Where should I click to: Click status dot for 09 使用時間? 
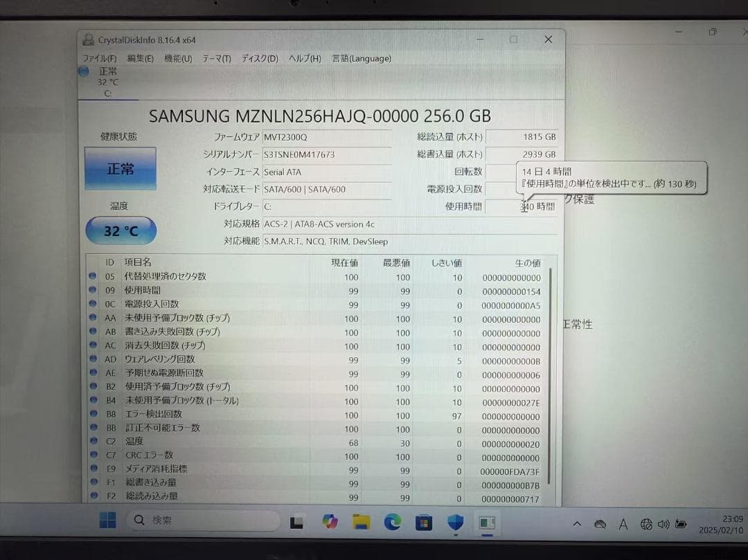(93, 290)
